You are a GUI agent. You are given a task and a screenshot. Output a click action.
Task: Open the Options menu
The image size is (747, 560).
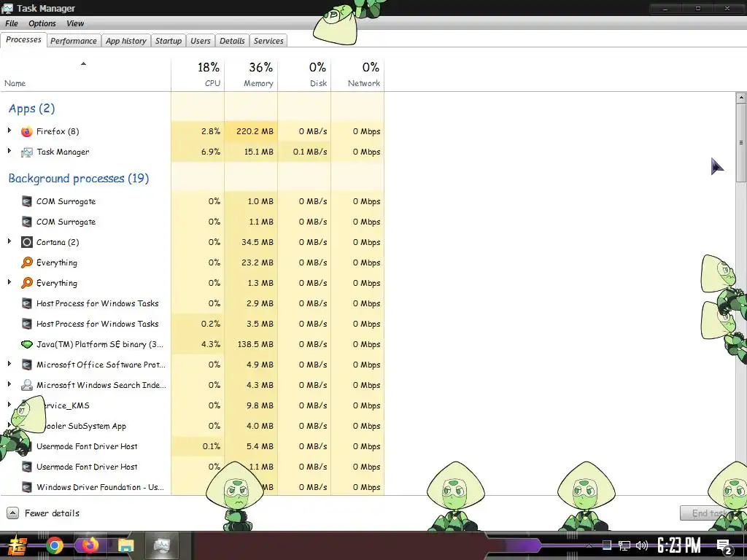[42, 23]
